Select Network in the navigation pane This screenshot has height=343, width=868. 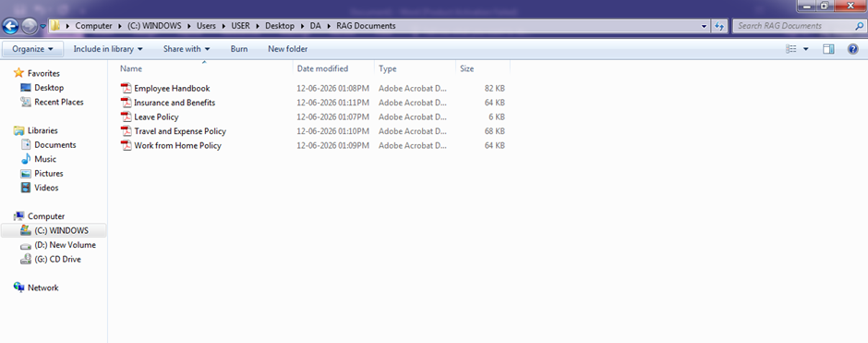pos(43,288)
